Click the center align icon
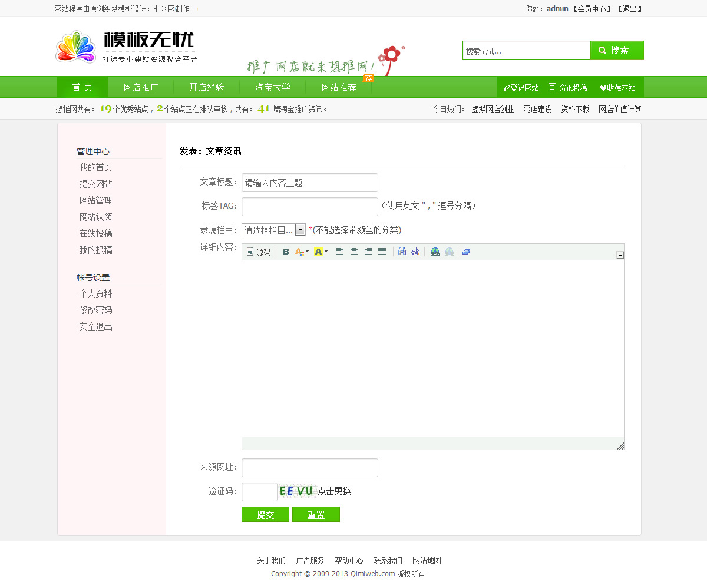Viewport: 707px width, 588px height. (354, 252)
